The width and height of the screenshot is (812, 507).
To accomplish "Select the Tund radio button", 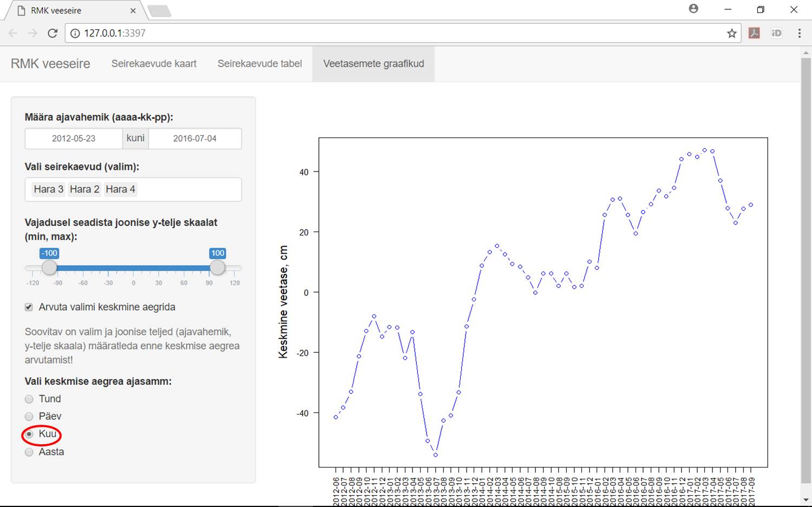I will 29,399.
